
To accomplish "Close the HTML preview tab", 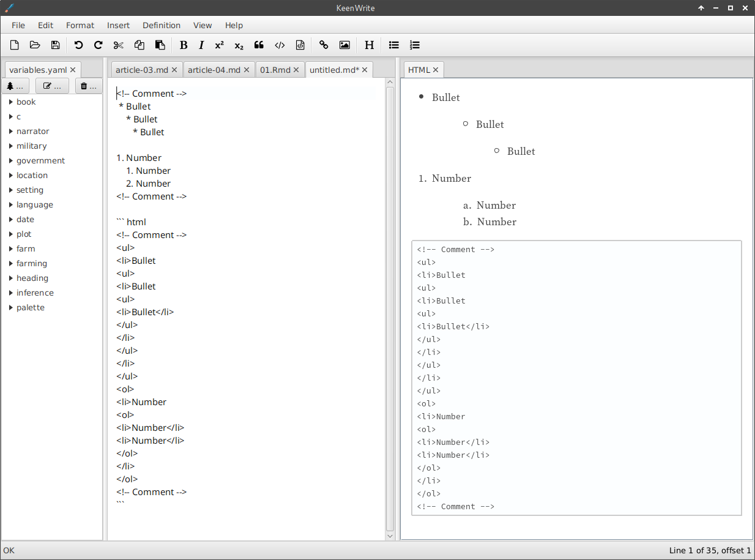I will tap(436, 70).
